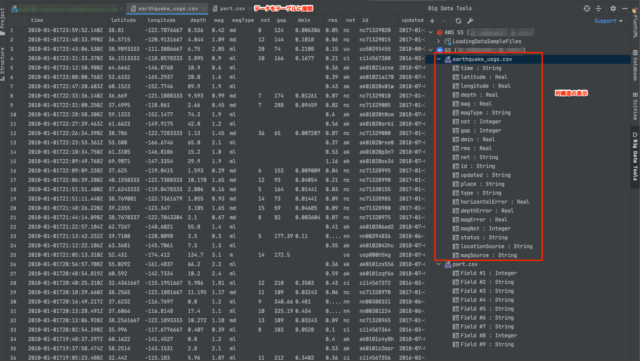Open the Big Data Tools side tab
This screenshot has height=361, width=640.
pyautogui.click(x=635, y=156)
